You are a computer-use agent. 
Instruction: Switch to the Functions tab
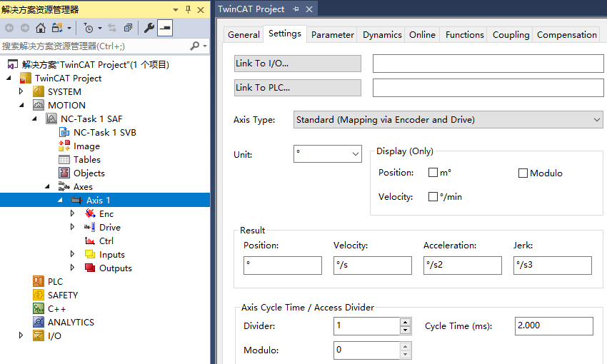click(465, 34)
